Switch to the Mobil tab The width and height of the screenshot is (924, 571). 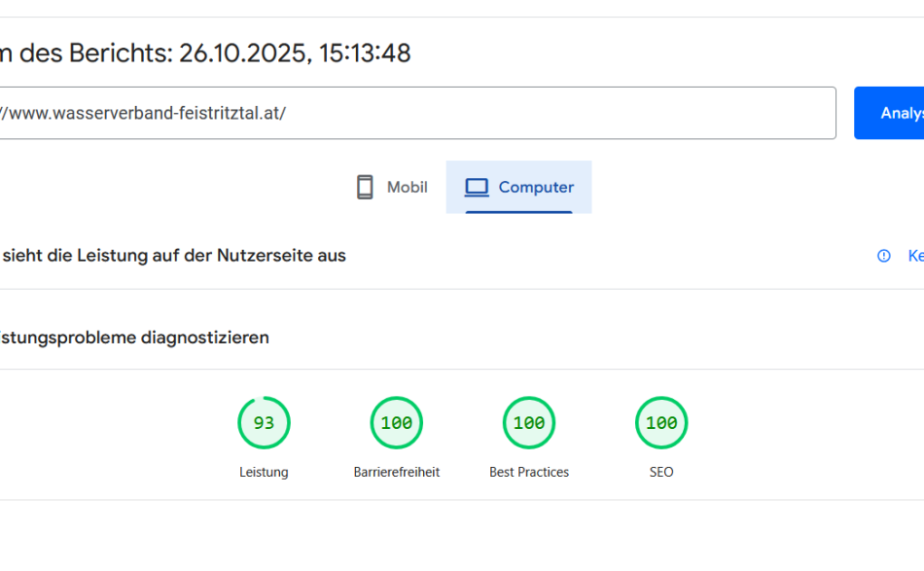[391, 187]
